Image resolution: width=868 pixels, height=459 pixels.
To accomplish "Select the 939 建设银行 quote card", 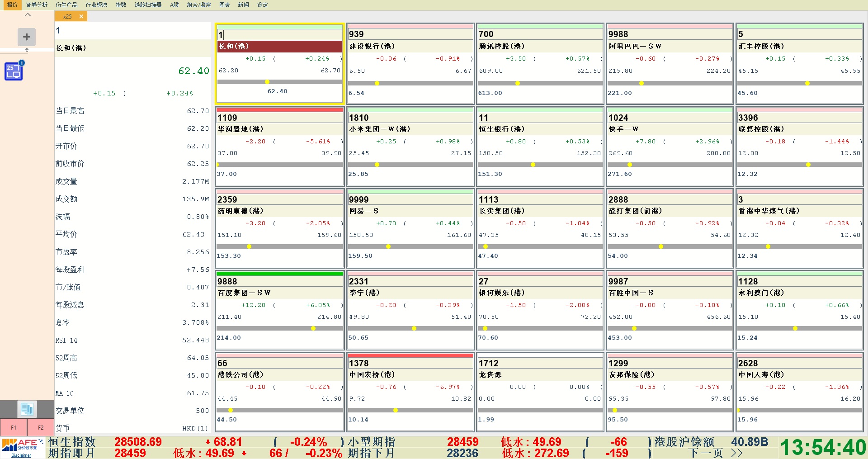I will click(410, 63).
